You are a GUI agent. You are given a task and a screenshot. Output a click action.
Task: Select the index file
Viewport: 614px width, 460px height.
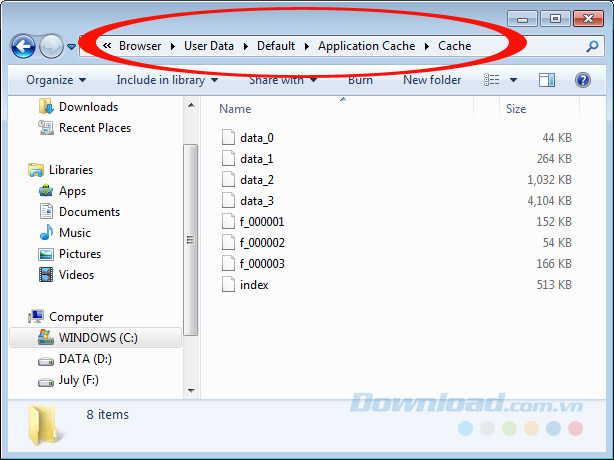[x=254, y=285]
